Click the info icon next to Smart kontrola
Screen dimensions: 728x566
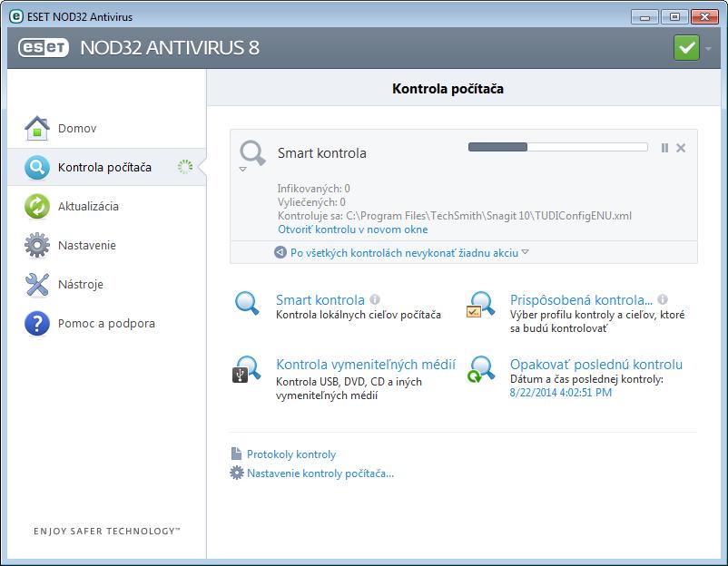click(375, 299)
